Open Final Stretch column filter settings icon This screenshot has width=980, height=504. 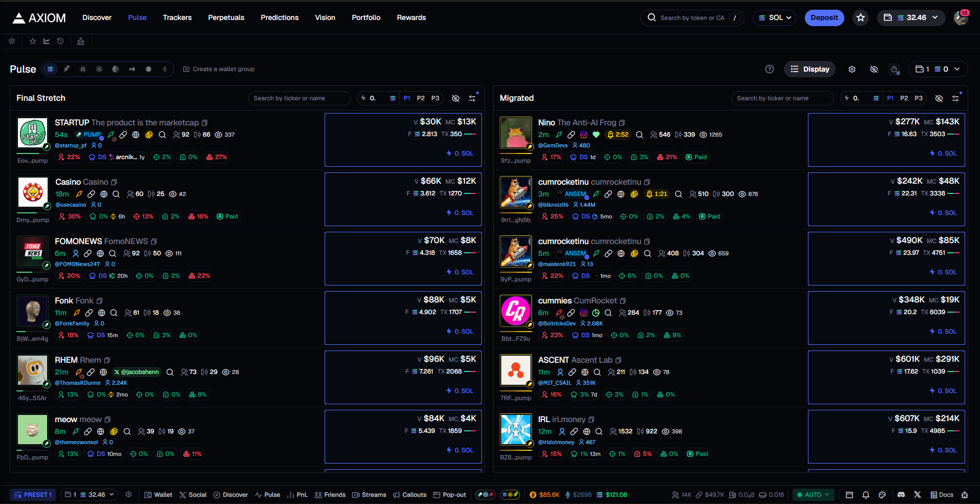tap(473, 98)
